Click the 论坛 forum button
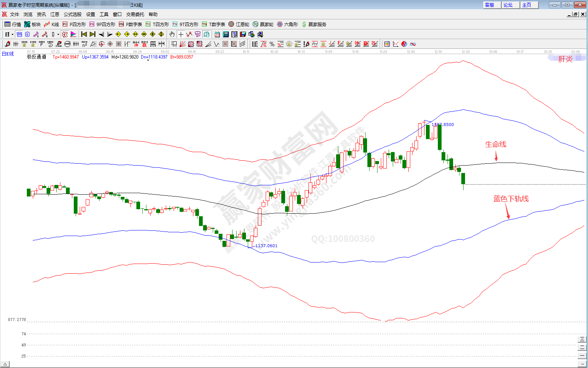 508,5
